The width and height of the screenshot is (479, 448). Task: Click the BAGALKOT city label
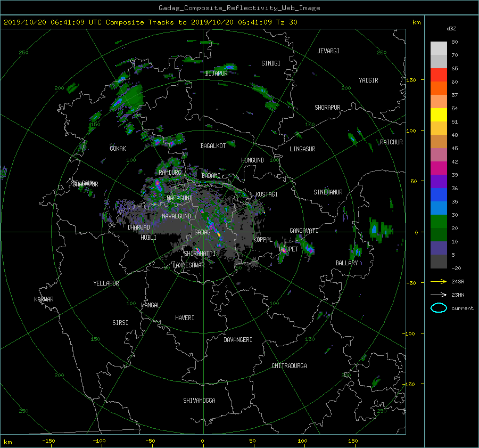point(213,146)
